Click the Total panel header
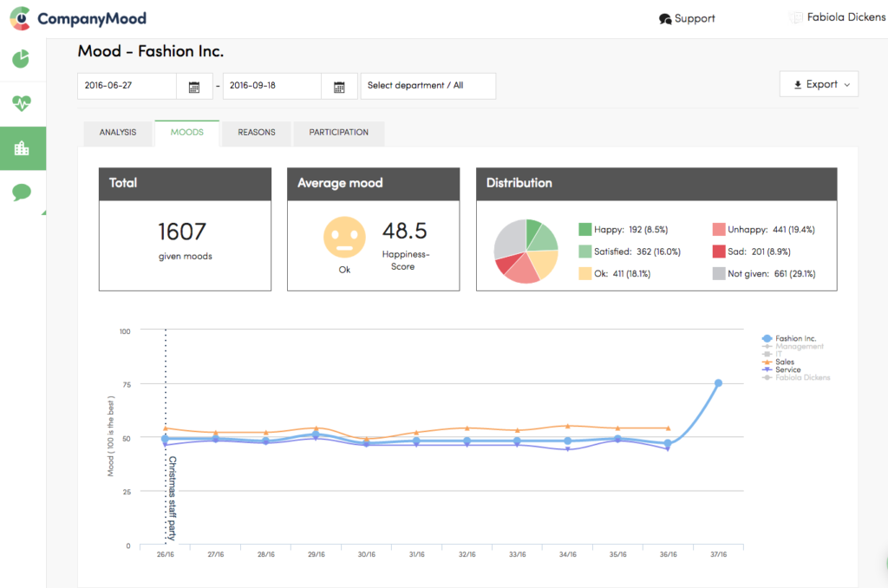Screen dimensions: 888x588 tap(185, 184)
